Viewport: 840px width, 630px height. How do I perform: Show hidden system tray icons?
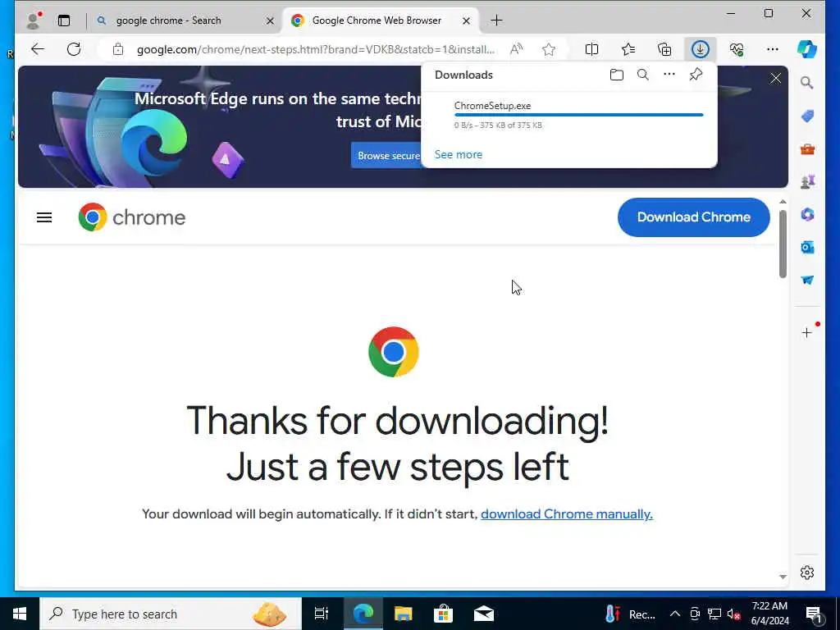pos(675,614)
